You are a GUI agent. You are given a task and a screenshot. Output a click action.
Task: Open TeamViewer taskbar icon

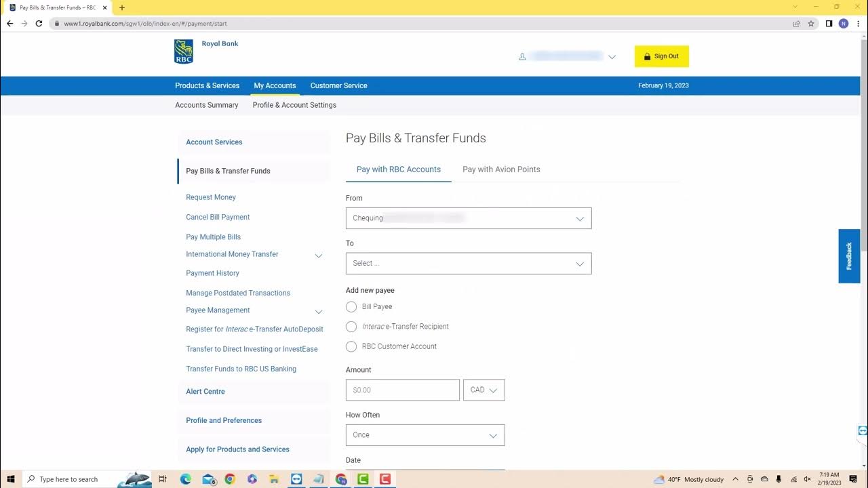pos(296,479)
